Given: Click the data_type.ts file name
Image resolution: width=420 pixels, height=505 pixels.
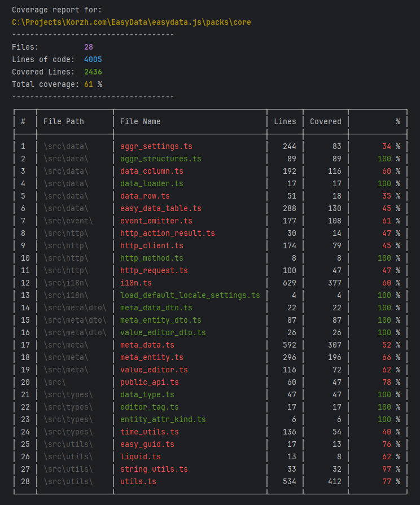Looking at the screenshot, I should tap(147, 394).
